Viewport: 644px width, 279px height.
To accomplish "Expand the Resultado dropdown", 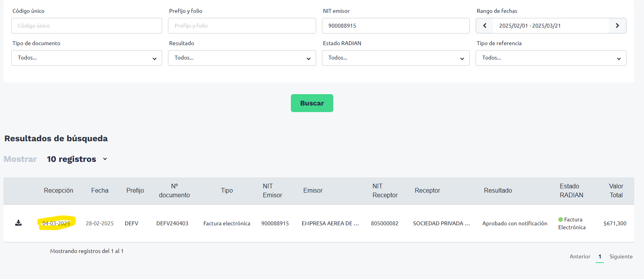I will pos(241,58).
